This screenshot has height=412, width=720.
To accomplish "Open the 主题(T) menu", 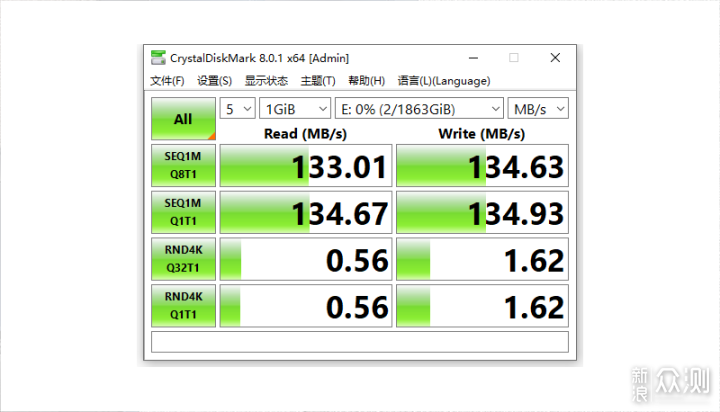I will [x=318, y=81].
